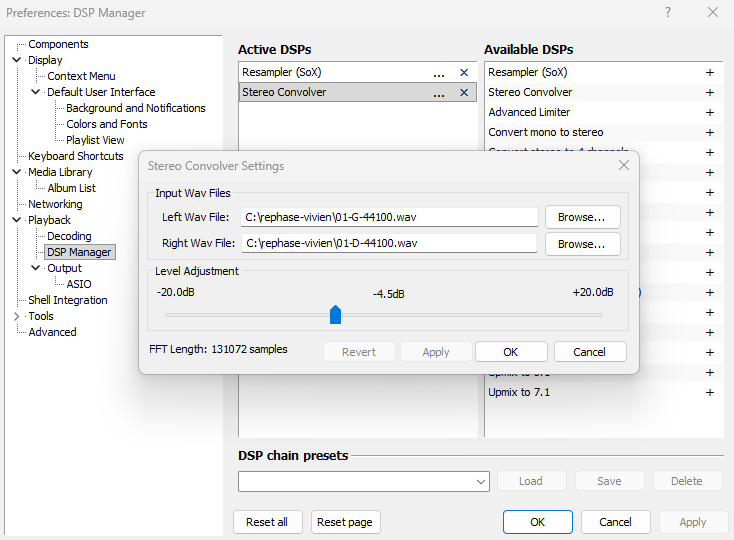This screenshot has height=540, width=734.
Task: Click the Level Adjustment slider thumb
Action: [x=335, y=314]
